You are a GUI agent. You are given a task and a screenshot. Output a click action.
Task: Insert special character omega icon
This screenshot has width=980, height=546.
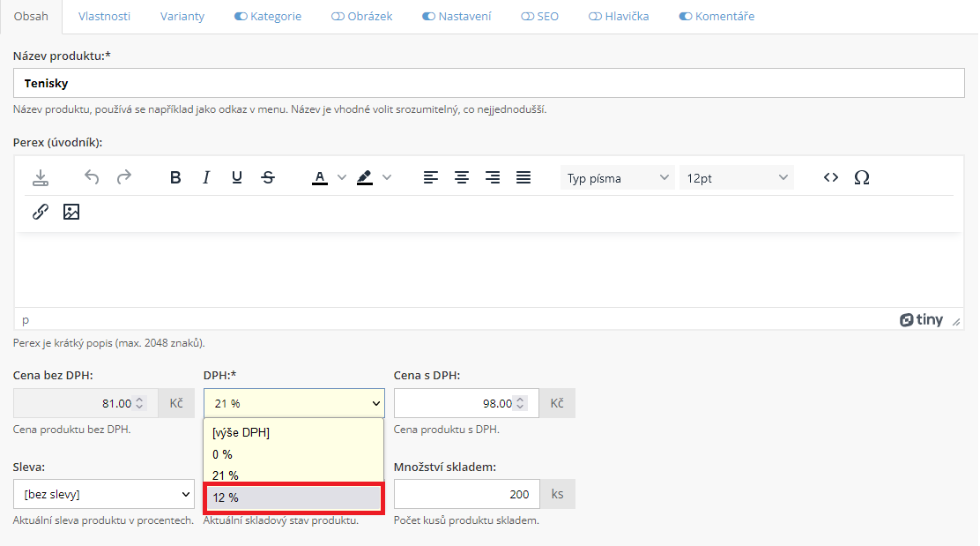[x=862, y=177]
